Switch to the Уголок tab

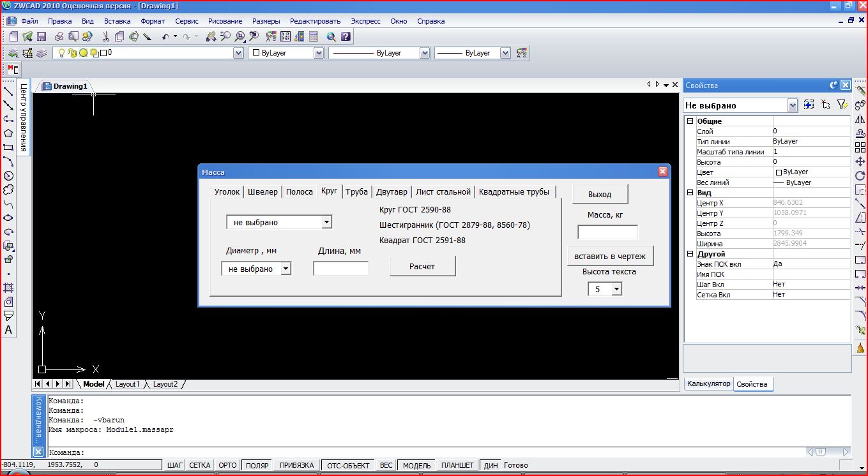227,191
